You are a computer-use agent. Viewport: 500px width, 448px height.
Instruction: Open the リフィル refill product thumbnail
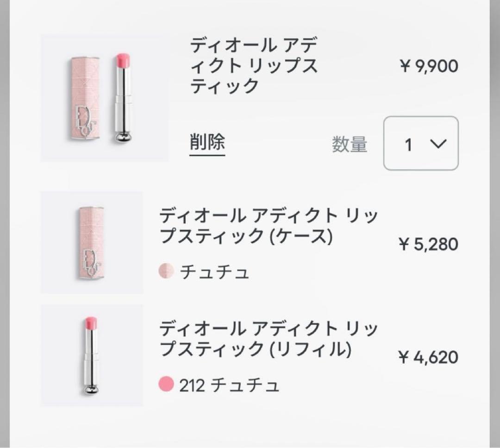pos(92,355)
